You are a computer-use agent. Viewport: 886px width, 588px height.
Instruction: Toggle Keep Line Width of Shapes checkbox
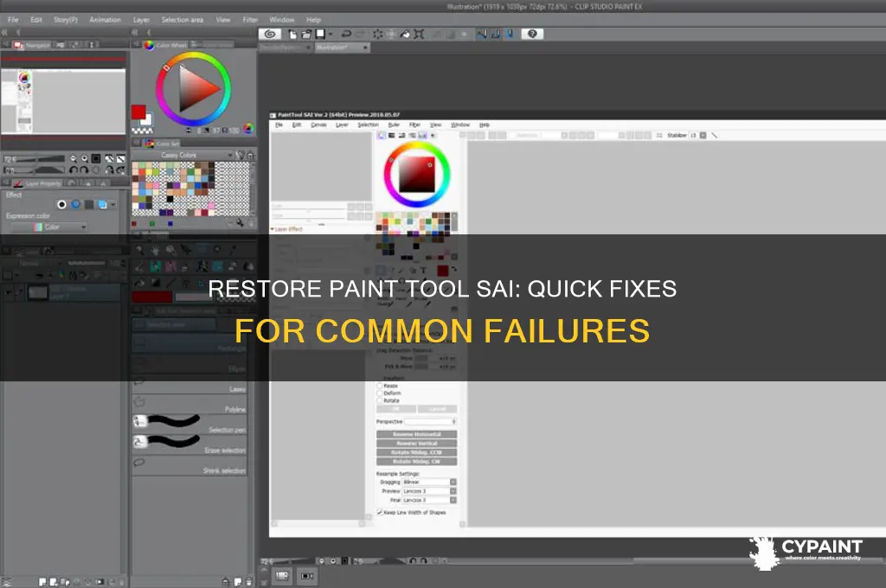380,512
